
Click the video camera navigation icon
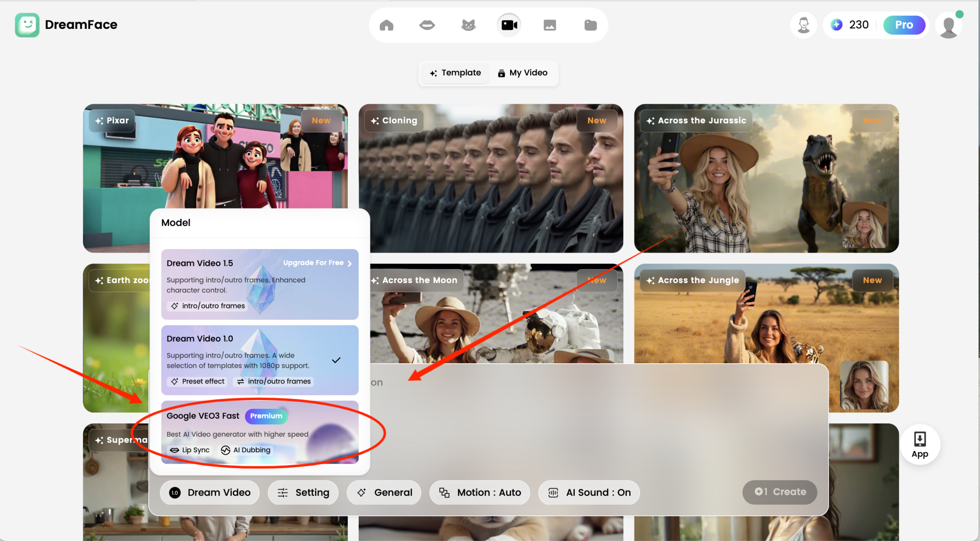coord(509,25)
